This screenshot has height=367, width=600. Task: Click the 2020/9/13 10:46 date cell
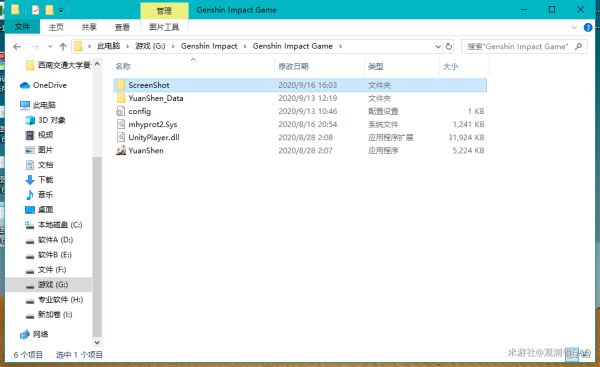(x=308, y=111)
